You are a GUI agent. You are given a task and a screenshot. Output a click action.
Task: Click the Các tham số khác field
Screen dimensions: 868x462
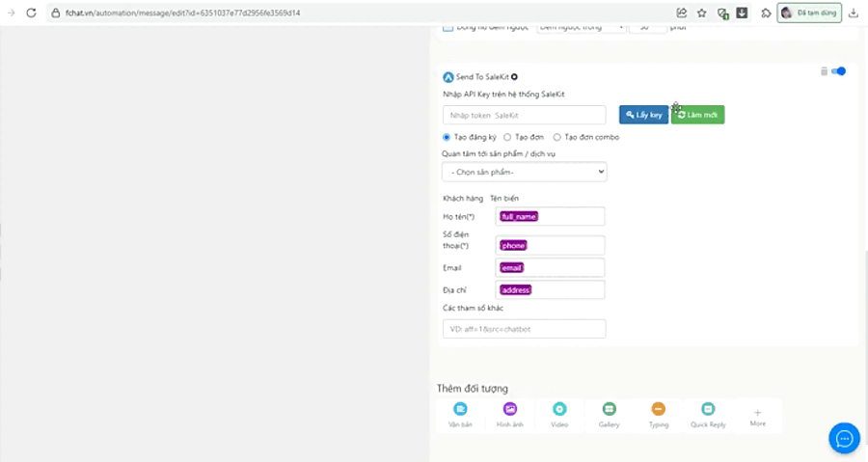click(525, 329)
